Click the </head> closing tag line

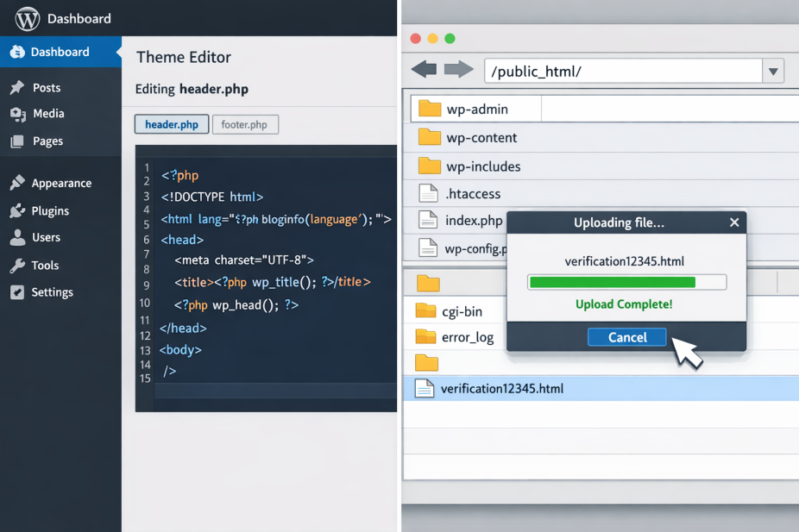pyautogui.click(x=183, y=329)
